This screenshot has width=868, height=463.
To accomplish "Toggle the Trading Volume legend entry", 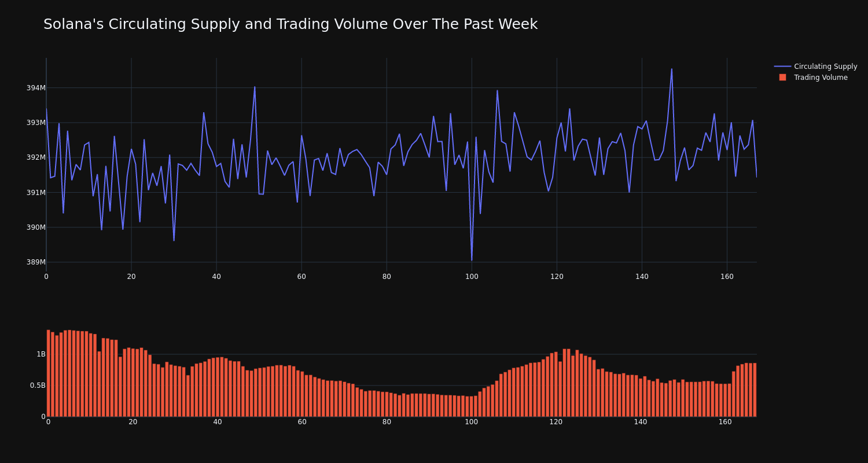I will pos(813,78).
